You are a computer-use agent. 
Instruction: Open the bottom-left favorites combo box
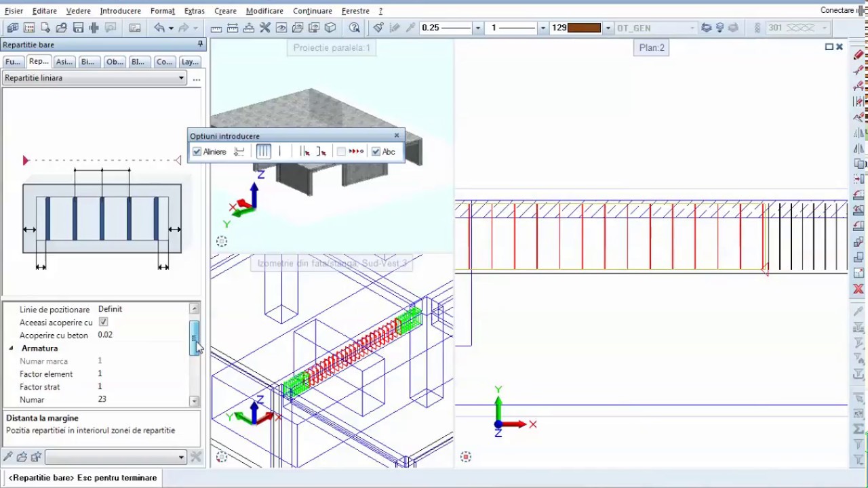tap(115, 457)
